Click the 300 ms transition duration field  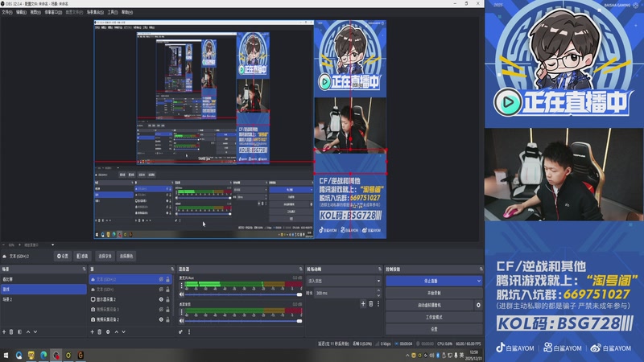345,293
